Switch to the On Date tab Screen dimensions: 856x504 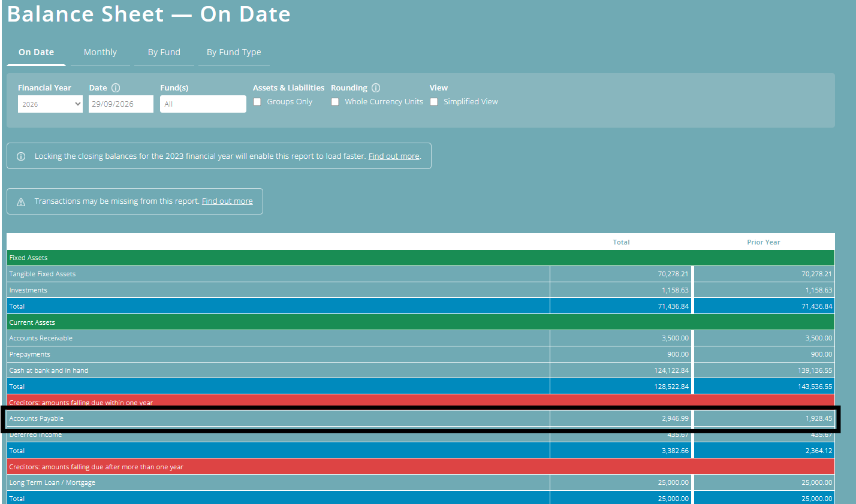click(x=36, y=52)
